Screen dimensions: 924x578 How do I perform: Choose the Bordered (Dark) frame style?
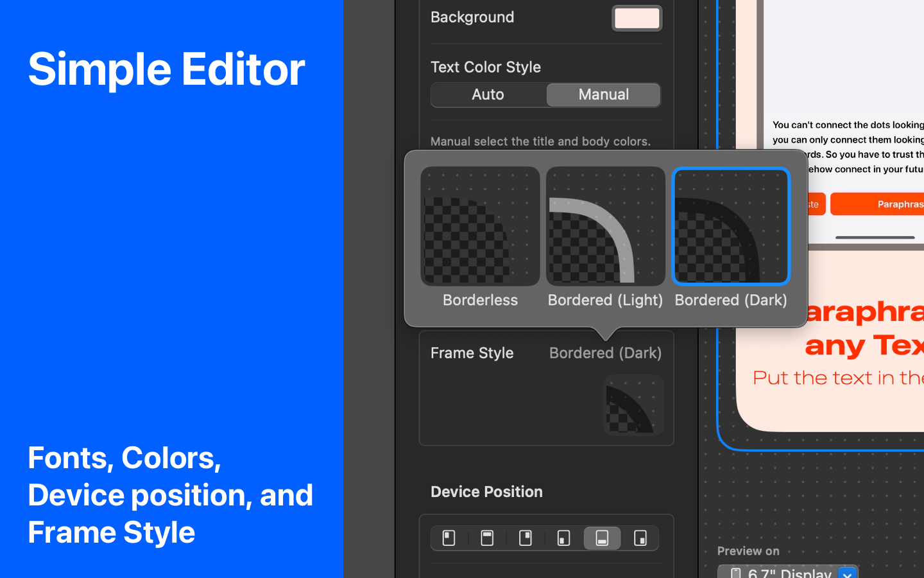point(731,226)
